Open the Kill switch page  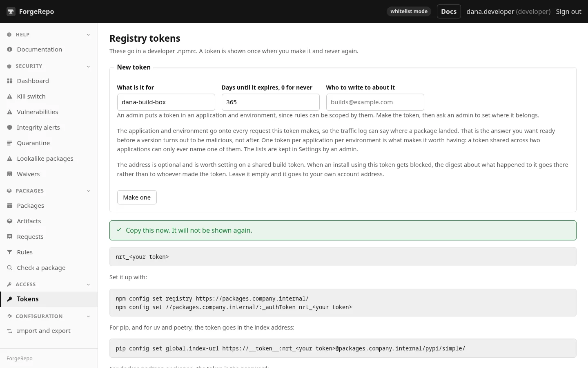(49, 96)
